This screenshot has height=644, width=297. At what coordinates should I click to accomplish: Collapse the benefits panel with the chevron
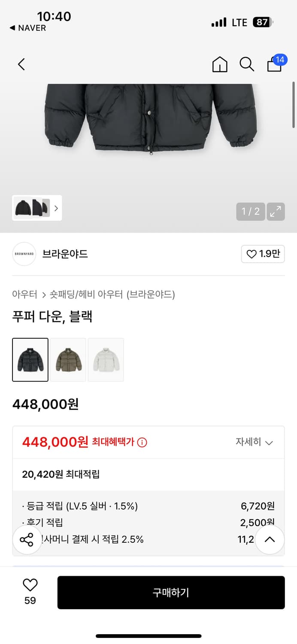[270, 539]
